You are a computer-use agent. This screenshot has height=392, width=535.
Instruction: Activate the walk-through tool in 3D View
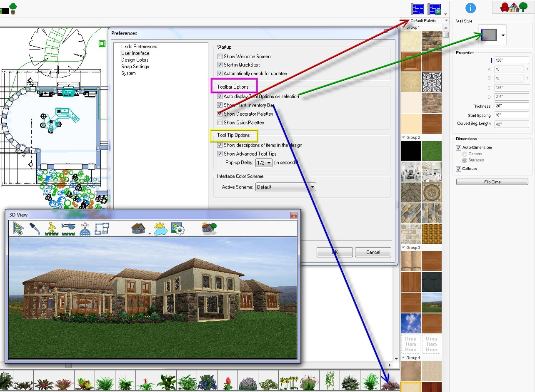(51, 228)
